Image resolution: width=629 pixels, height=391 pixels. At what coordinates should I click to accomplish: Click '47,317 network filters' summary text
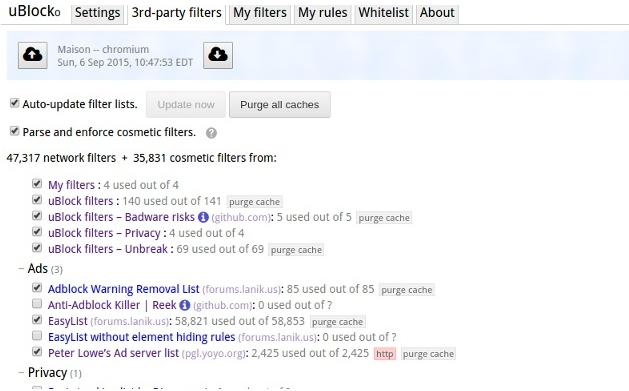tap(61, 158)
